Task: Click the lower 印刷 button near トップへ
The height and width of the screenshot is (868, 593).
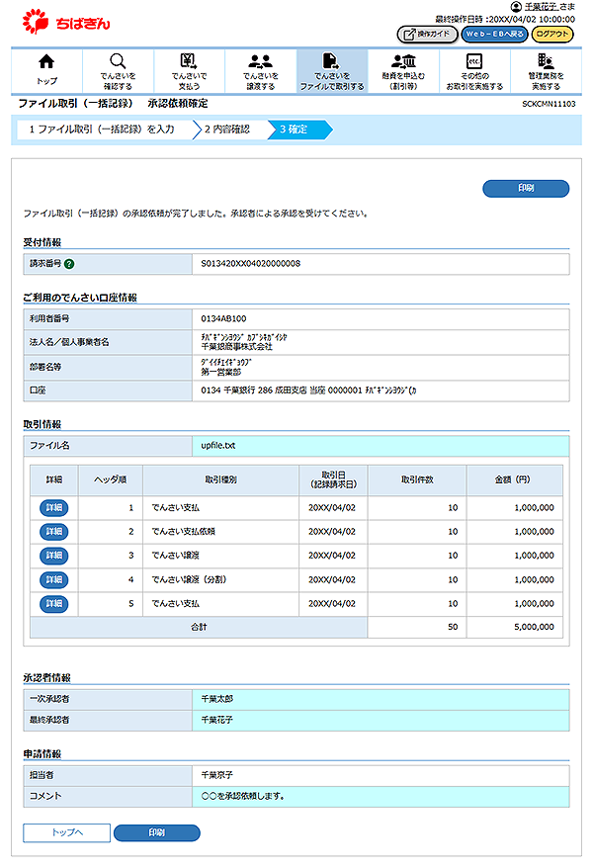Action: point(156,832)
